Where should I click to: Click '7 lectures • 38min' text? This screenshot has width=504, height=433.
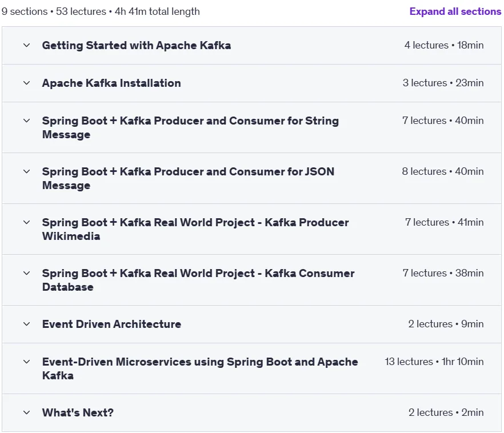tap(443, 273)
